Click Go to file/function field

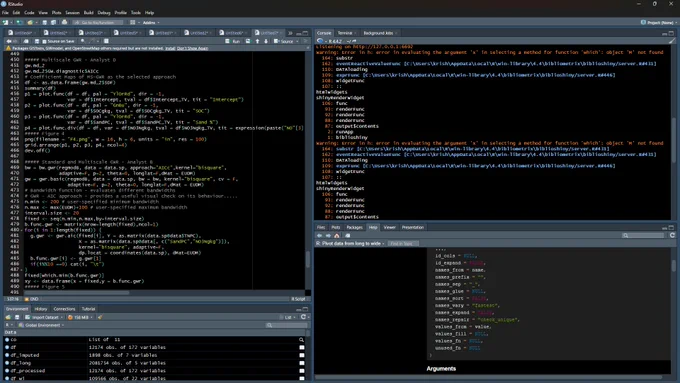pos(98,23)
